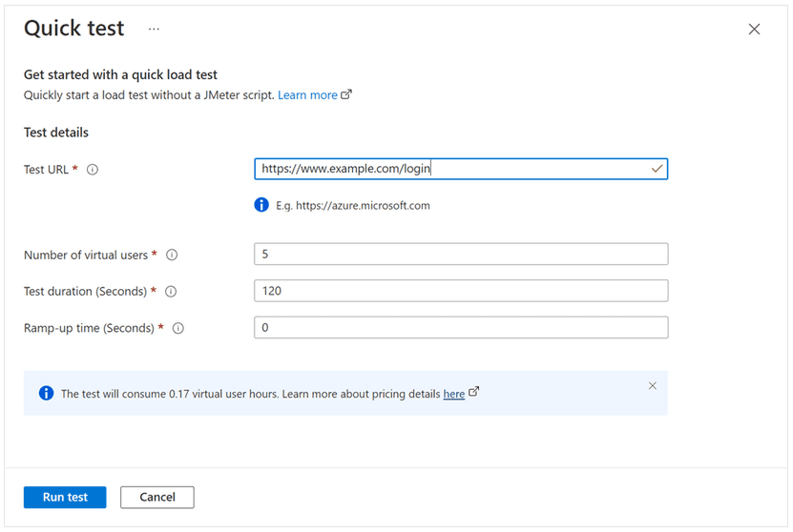Close the Quick test panel
Screen dimensions: 793x532
(754, 30)
